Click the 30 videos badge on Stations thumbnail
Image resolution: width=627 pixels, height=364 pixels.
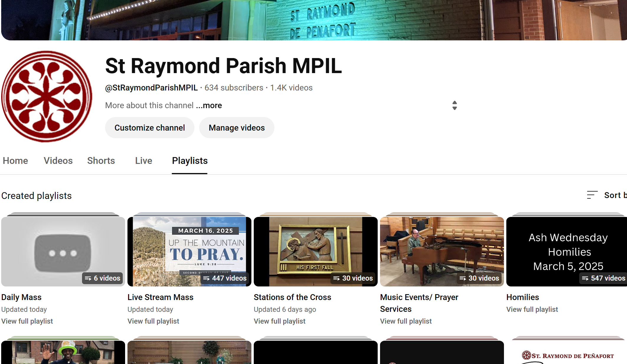[x=353, y=278]
